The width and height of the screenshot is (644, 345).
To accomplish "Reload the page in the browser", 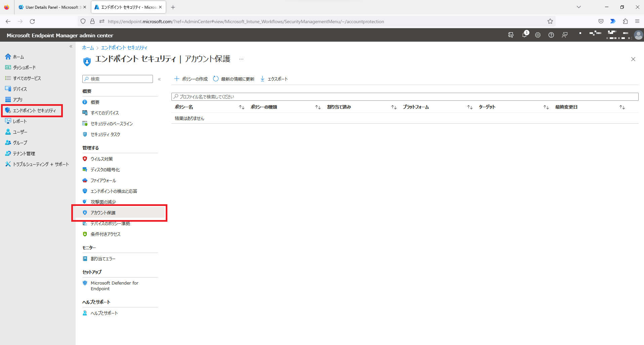I will (x=32, y=21).
